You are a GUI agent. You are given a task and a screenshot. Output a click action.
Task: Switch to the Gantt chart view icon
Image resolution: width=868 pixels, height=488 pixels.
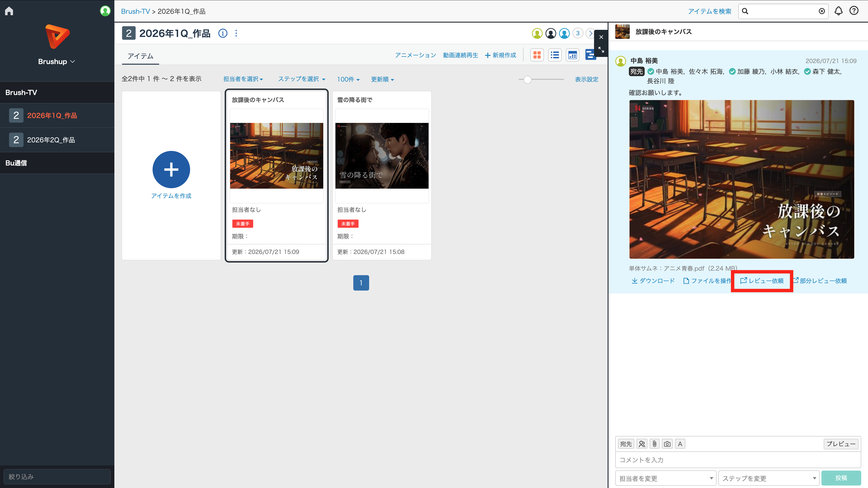[x=590, y=55]
